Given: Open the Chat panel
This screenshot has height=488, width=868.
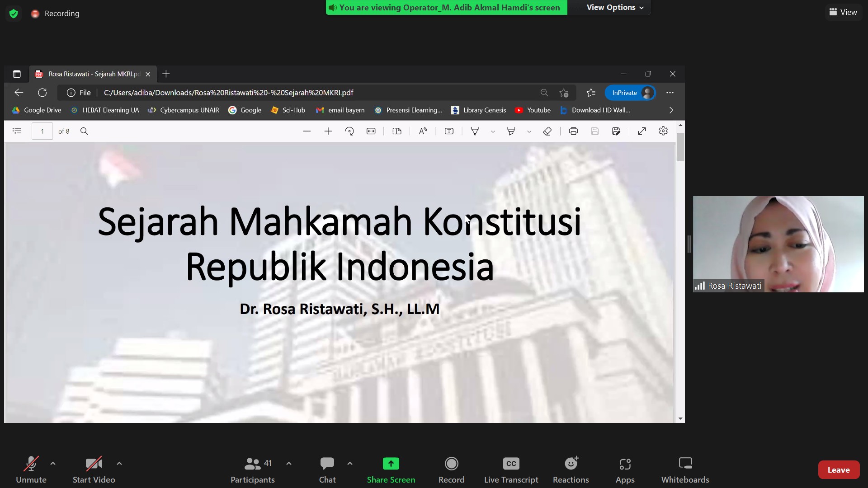Looking at the screenshot, I should 327,469.
